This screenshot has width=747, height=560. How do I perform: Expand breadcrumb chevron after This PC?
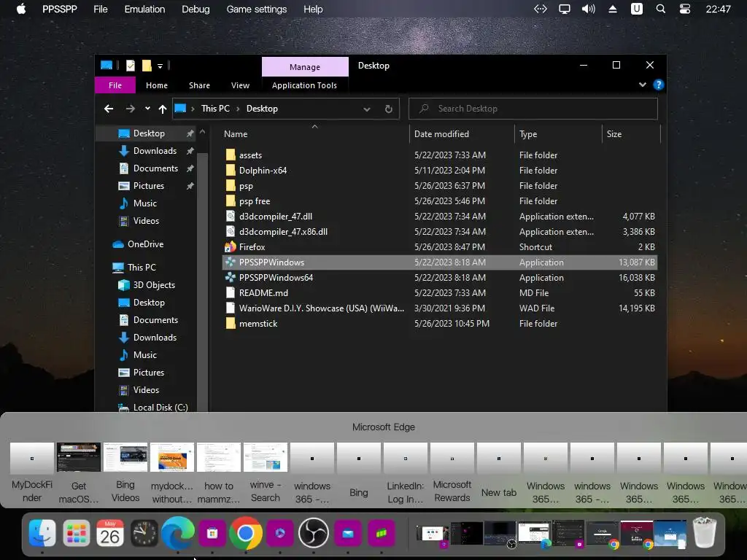[x=238, y=109]
